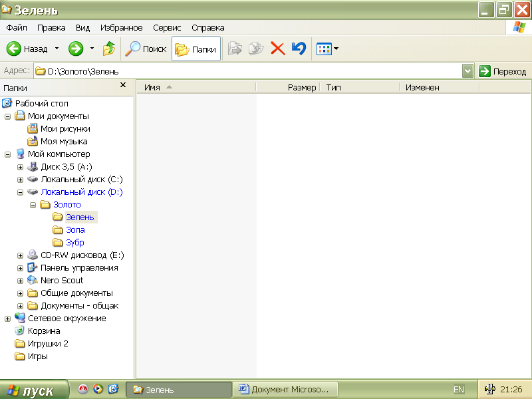Switch to Документ Microsoft taskbar button
Viewport: 532px width, 399px height.
(x=285, y=389)
